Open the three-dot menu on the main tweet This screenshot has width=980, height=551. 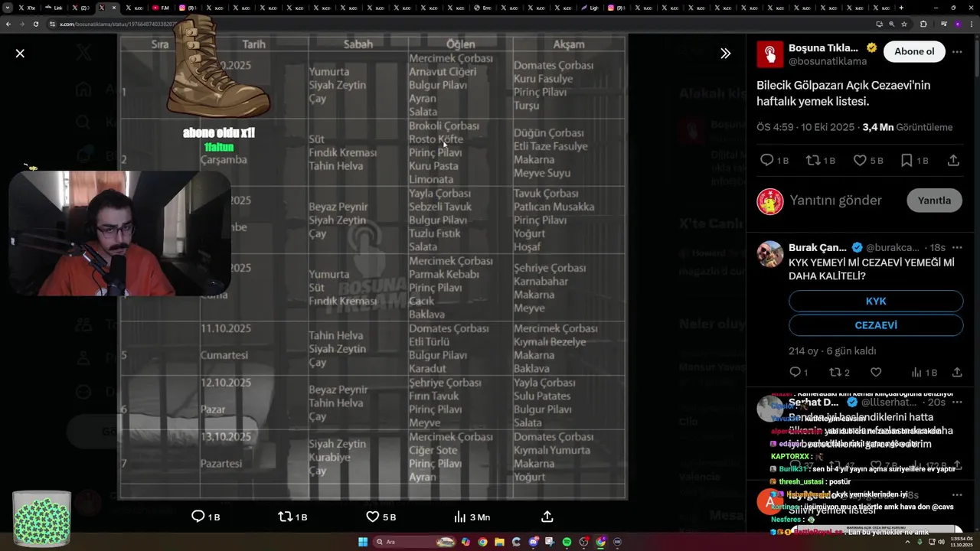[x=958, y=51]
